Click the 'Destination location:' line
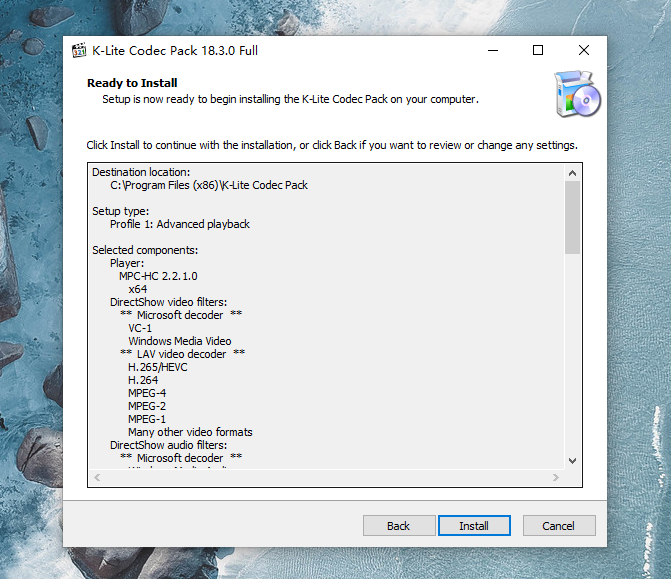671x579 pixels. coord(141,172)
